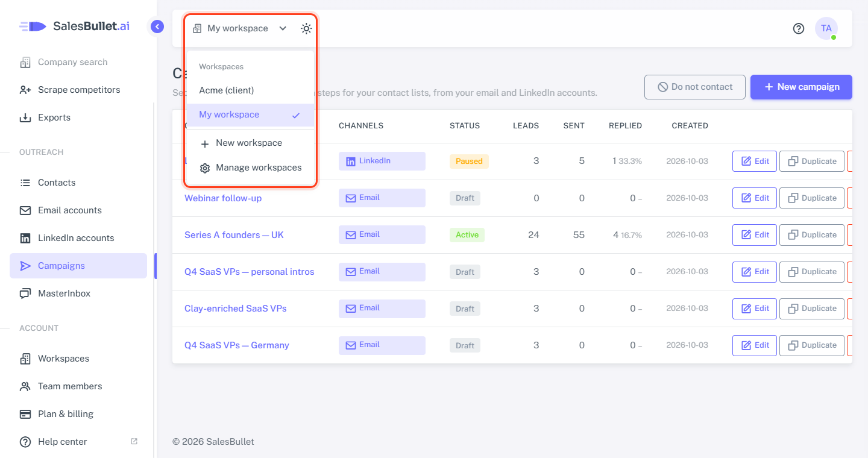Click the Created column header
The image size is (868, 458).
click(690, 126)
